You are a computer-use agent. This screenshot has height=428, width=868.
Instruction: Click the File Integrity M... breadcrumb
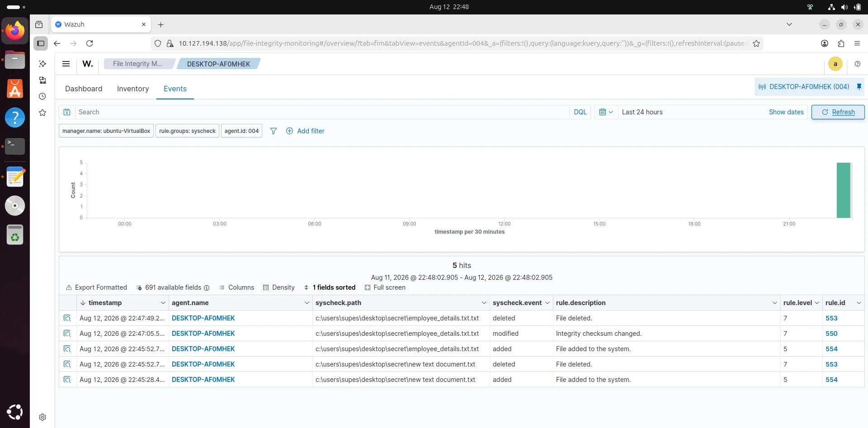point(138,64)
